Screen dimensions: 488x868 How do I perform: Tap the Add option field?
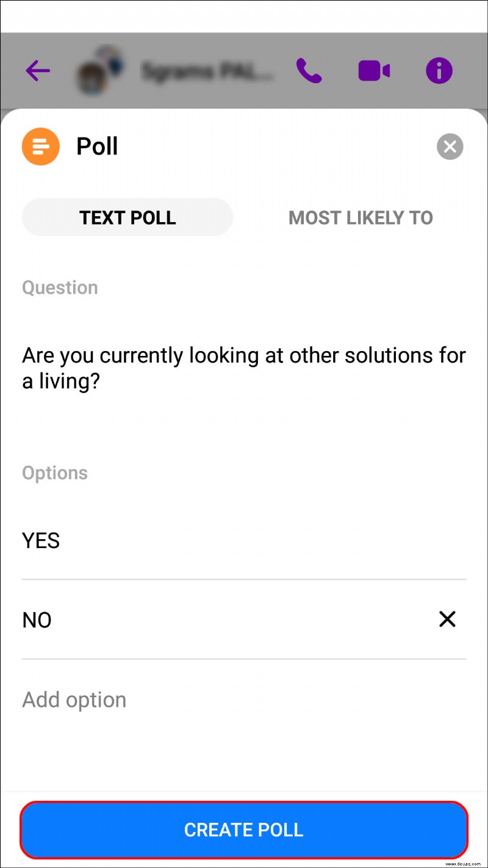tap(244, 700)
